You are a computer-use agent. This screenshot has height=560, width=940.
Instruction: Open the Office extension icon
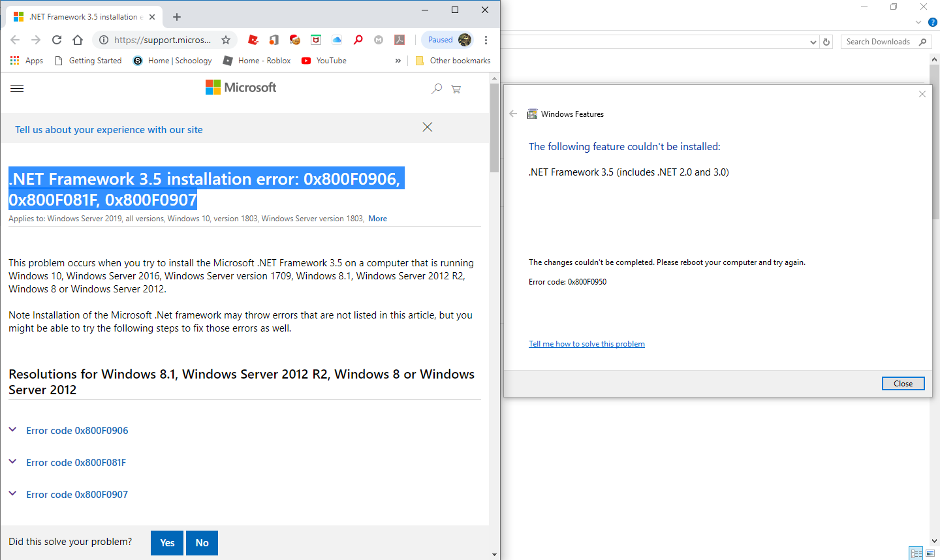click(274, 40)
